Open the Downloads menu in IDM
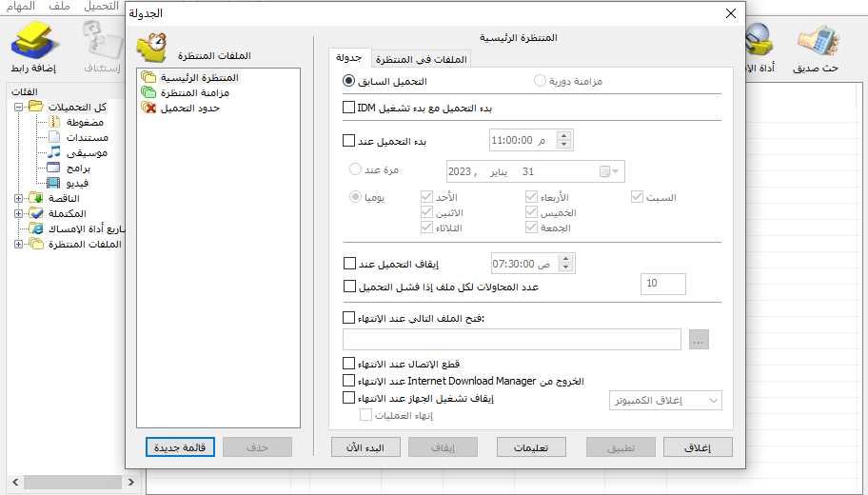The width and height of the screenshot is (868, 495). pos(101,6)
